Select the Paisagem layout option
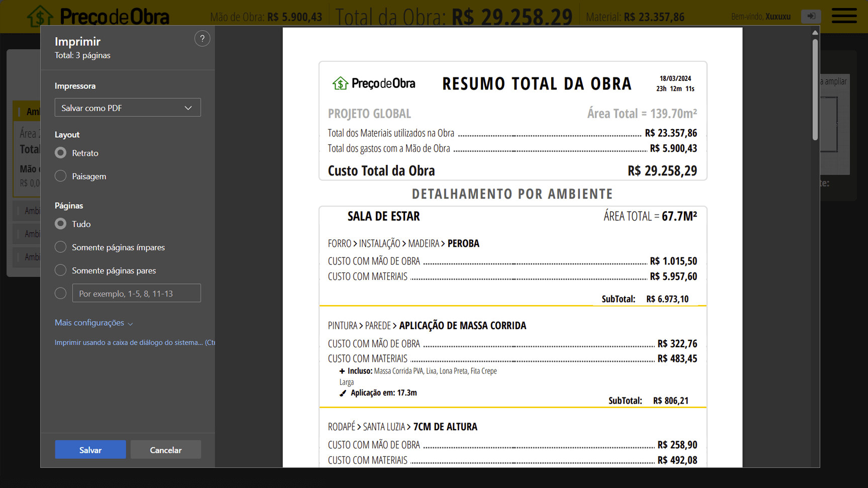The width and height of the screenshot is (868, 488). pyautogui.click(x=60, y=176)
